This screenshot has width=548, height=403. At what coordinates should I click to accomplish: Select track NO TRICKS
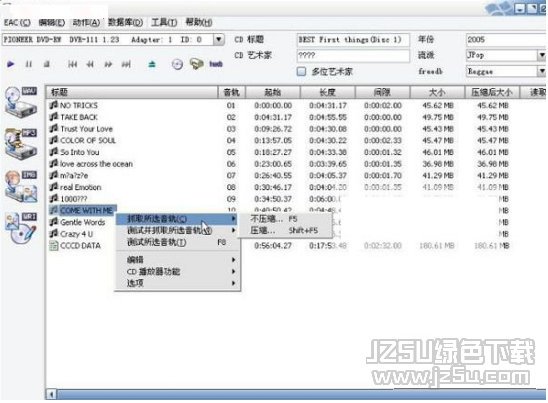click(x=79, y=105)
